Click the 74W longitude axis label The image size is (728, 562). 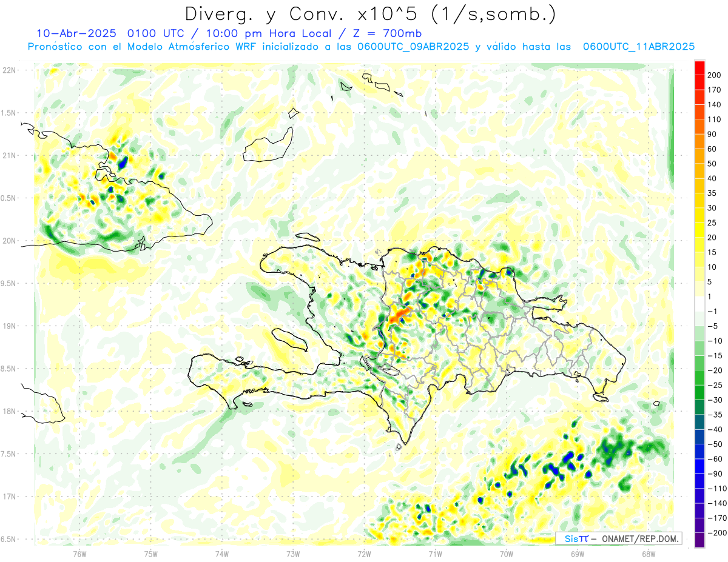pos(221,554)
